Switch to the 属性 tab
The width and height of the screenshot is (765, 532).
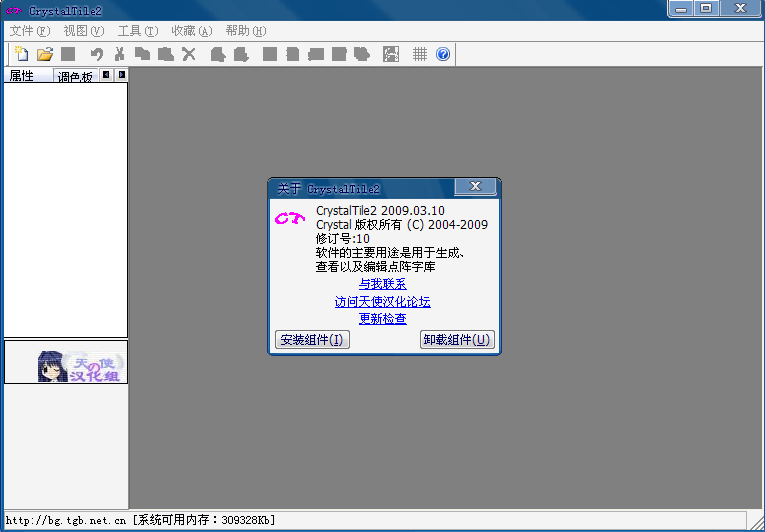pyautogui.click(x=28, y=76)
